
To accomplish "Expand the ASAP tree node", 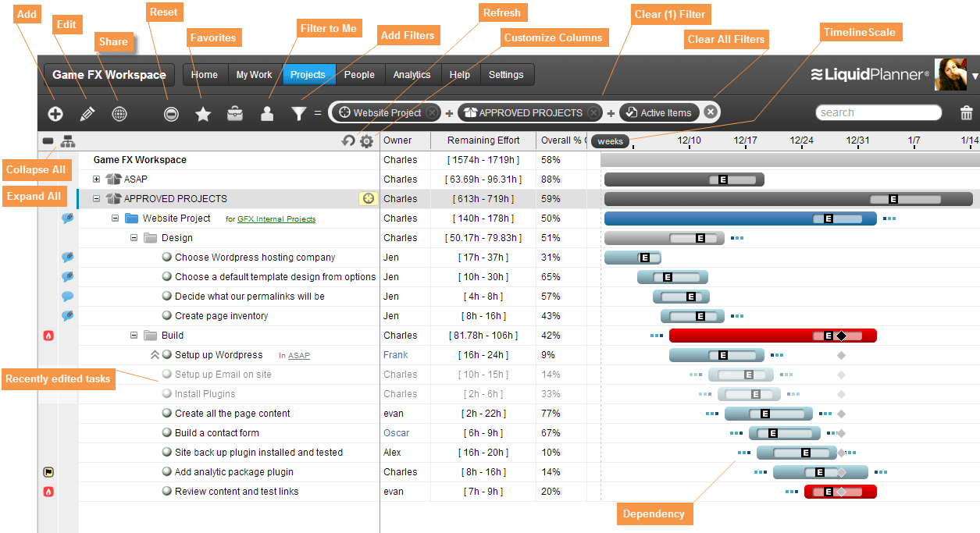I will coord(95,179).
